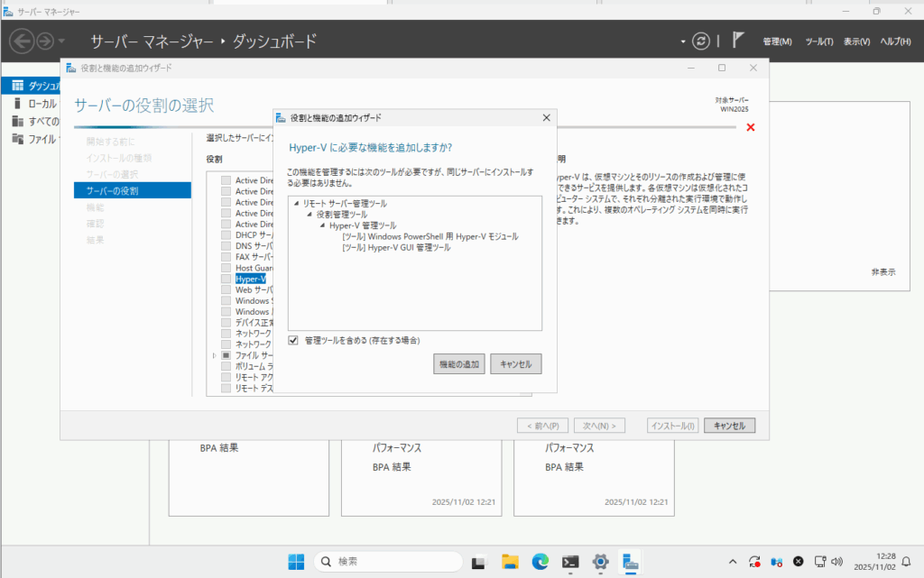Viewport: 924px width, 578px height.
Task: Uncheck the 管理ツールを含める checkbox
Action: [x=293, y=340]
